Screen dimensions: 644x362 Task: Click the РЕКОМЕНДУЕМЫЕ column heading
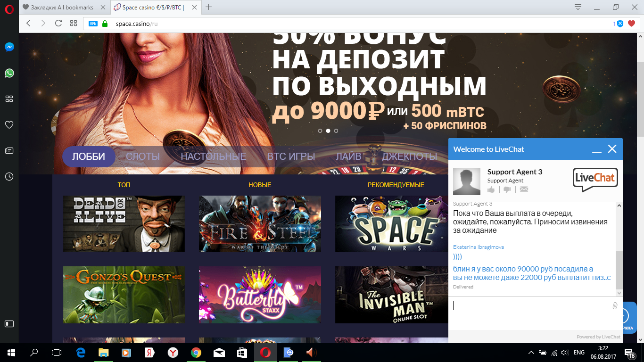396,185
